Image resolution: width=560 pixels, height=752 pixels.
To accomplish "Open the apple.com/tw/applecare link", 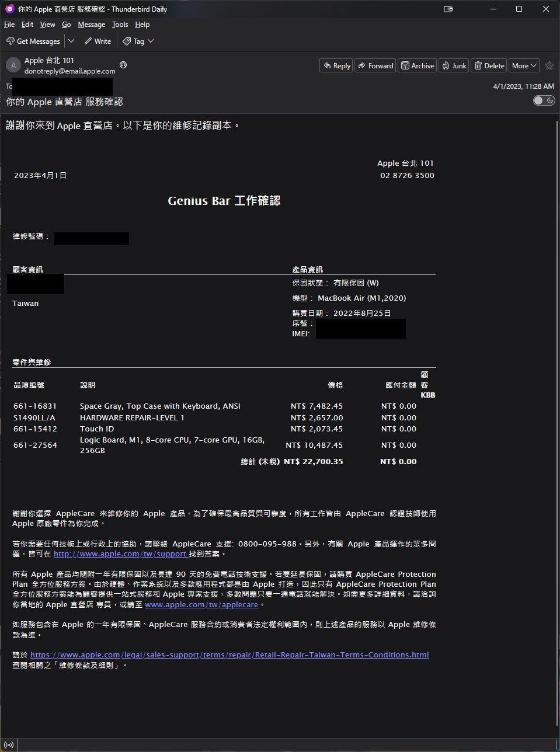I will coord(201,605).
